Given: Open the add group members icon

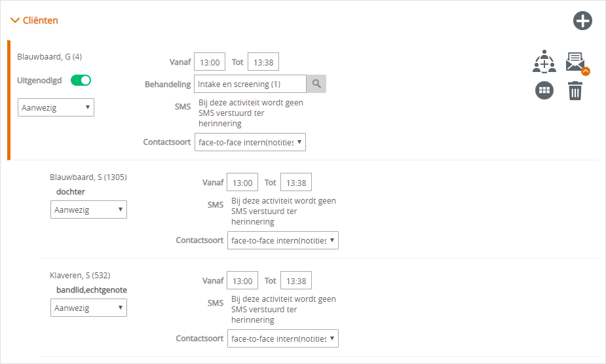Looking at the screenshot, I should click(x=544, y=62).
